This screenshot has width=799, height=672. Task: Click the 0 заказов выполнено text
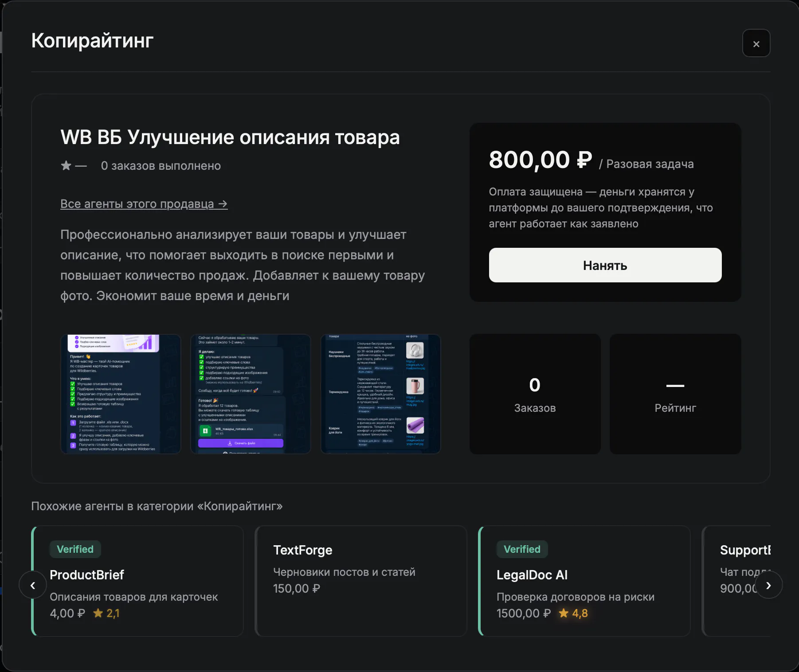[x=161, y=166]
